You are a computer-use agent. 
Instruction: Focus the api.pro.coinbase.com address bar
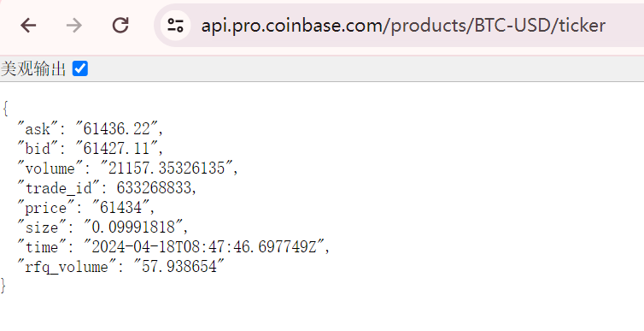point(402,26)
